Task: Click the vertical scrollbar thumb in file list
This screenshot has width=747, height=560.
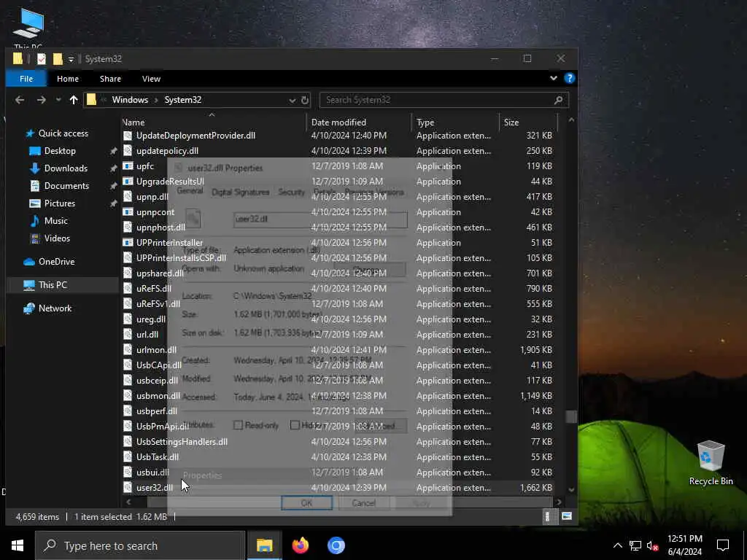Action: (571, 416)
